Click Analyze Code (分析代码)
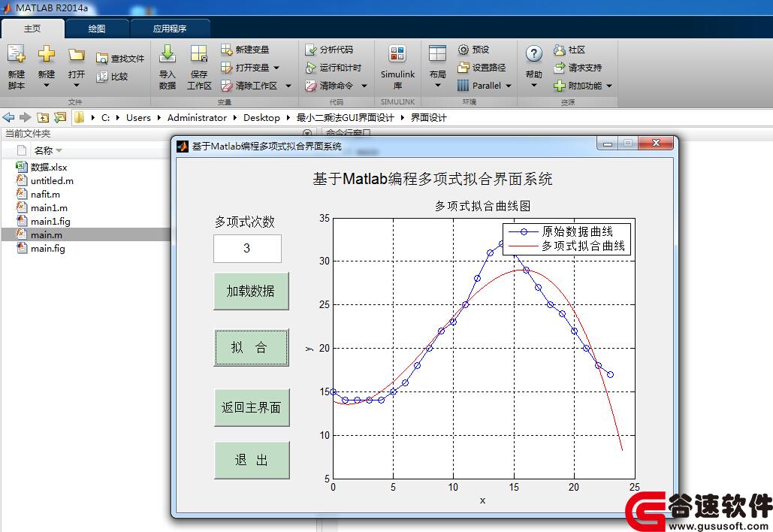The width and height of the screenshot is (773, 532). pos(329,50)
